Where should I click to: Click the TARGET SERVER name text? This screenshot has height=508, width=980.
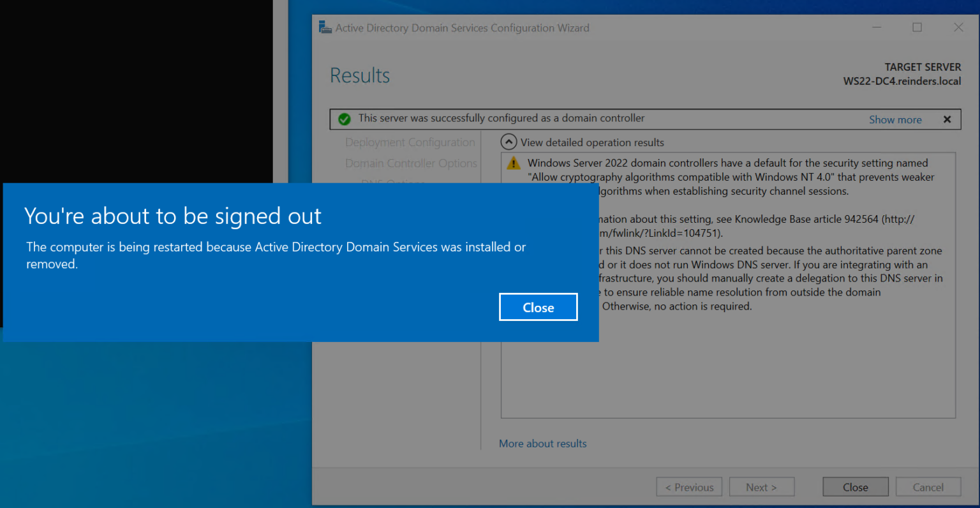coord(902,81)
